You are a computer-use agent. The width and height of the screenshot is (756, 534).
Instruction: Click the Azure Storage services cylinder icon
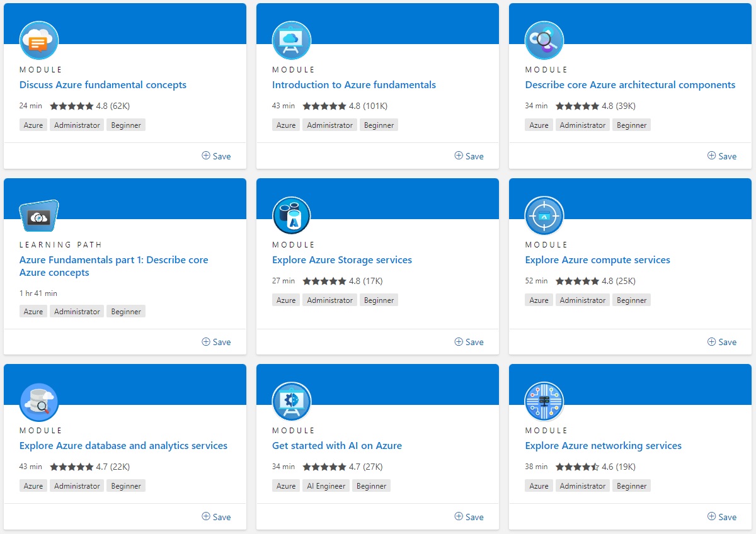click(292, 216)
